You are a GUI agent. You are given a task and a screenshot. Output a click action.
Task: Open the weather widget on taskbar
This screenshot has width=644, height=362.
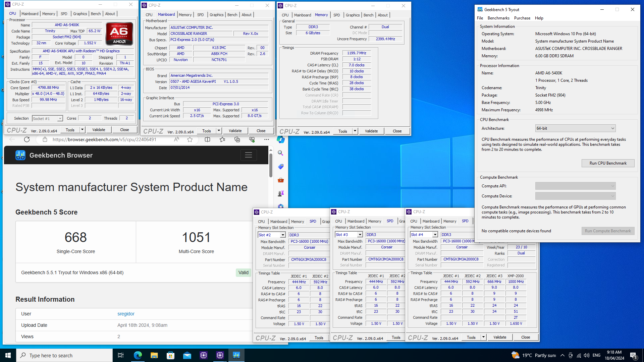pyautogui.click(x=533, y=355)
